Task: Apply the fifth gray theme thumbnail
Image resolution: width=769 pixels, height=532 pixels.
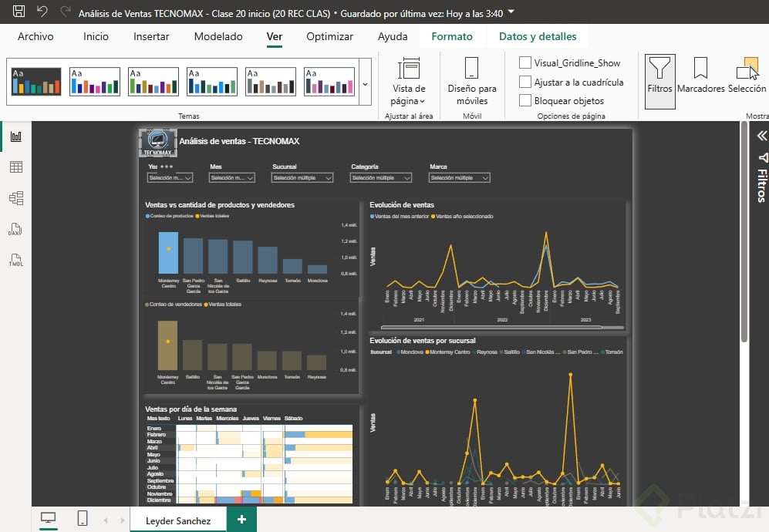Action: [x=271, y=82]
